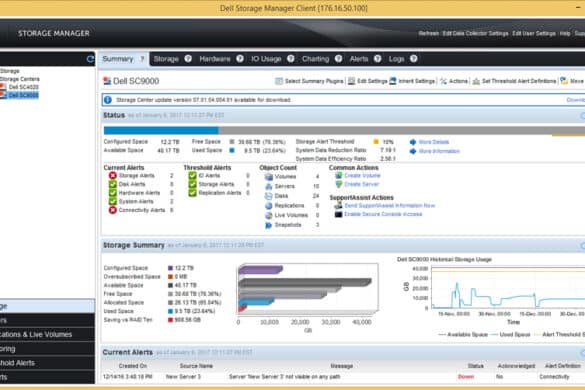Click the Create Volume icon
The image size is (585, 390).
click(x=338, y=175)
